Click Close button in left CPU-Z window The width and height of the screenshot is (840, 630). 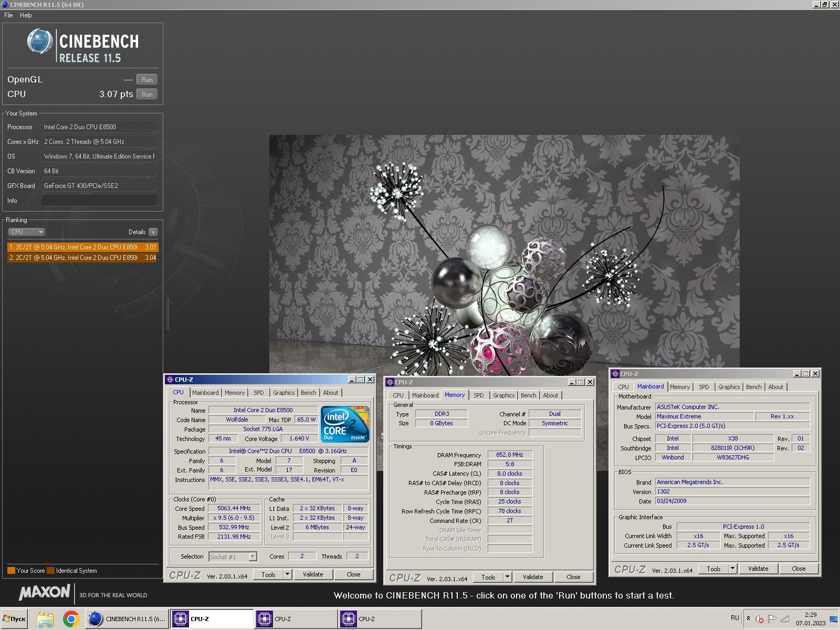pos(353,575)
